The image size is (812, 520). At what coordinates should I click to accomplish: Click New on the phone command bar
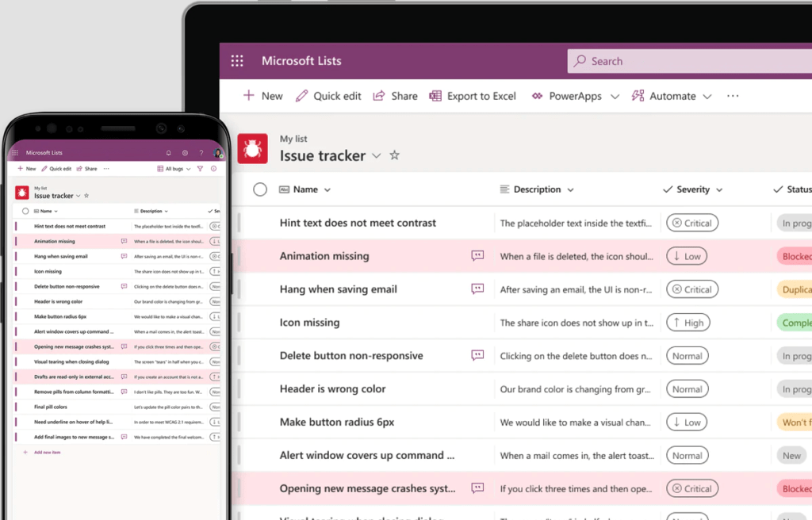[x=27, y=168]
